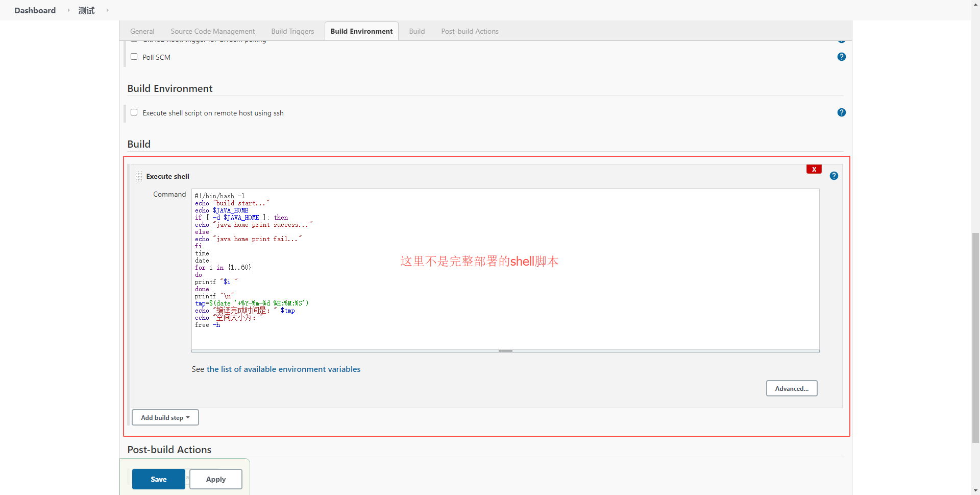This screenshot has height=495, width=980.
Task: Open Advanced options for Execute shell
Action: (x=791, y=388)
